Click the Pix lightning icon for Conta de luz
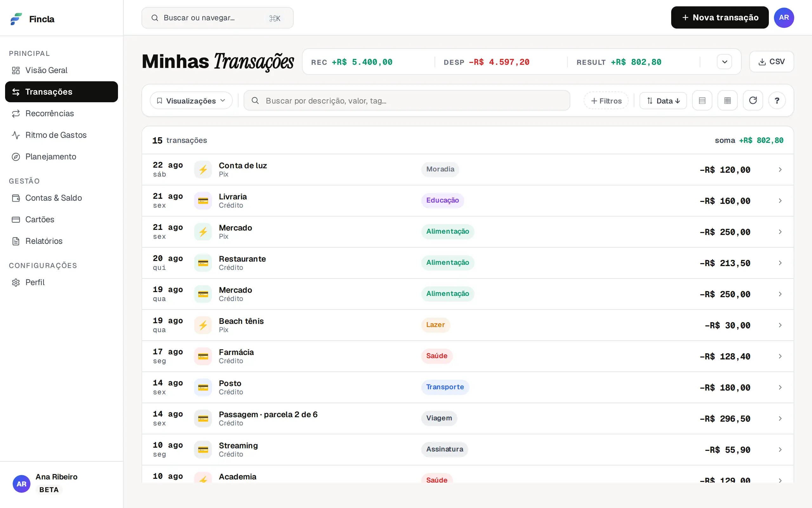812x508 pixels. (203, 170)
